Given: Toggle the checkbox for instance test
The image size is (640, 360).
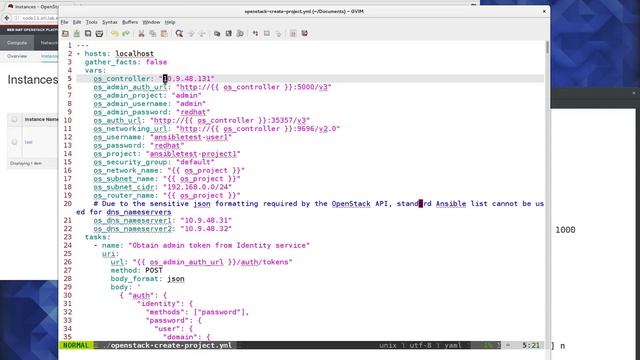Looking at the screenshot, I should pos(14,142).
